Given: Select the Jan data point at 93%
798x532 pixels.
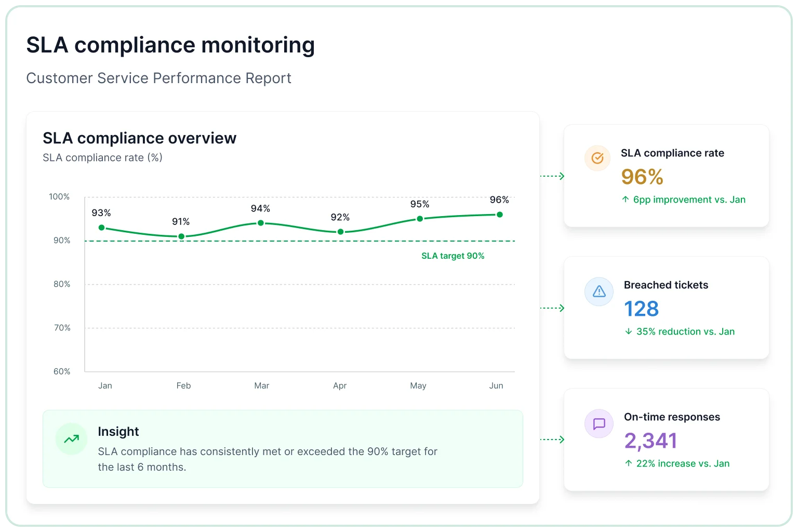Looking at the screenshot, I should [x=102, y=228].
